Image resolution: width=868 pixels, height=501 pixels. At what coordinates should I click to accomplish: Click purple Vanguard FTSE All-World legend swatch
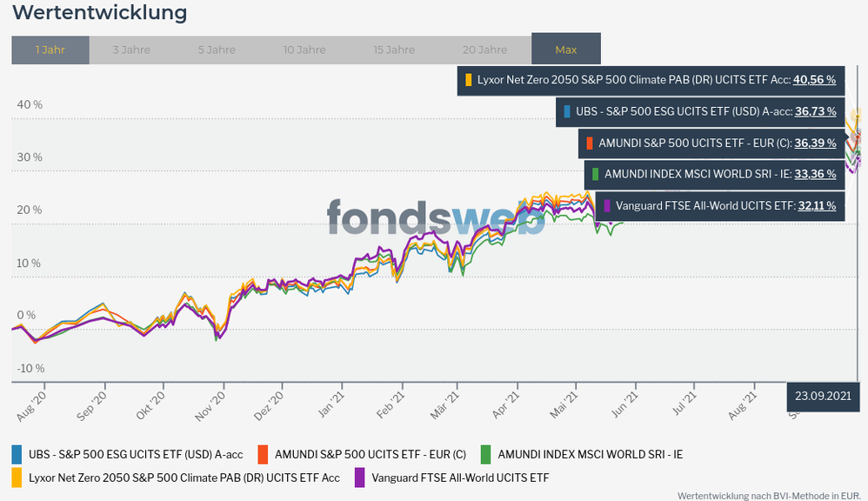point(359,478)
